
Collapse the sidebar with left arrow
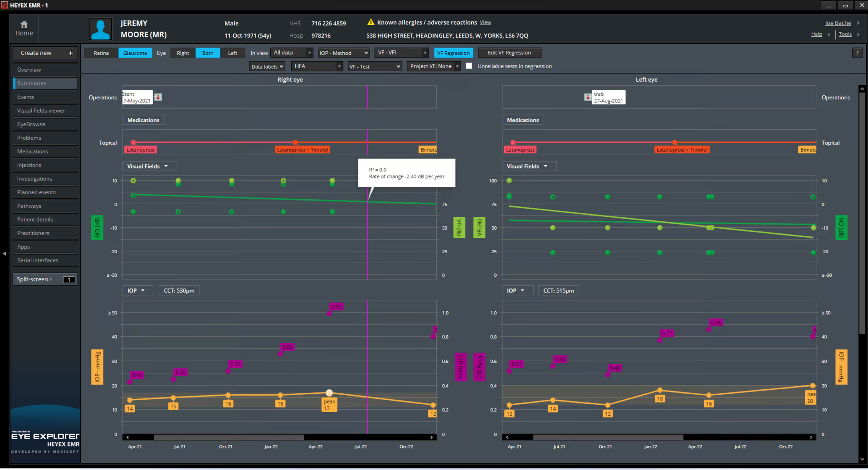4,253
